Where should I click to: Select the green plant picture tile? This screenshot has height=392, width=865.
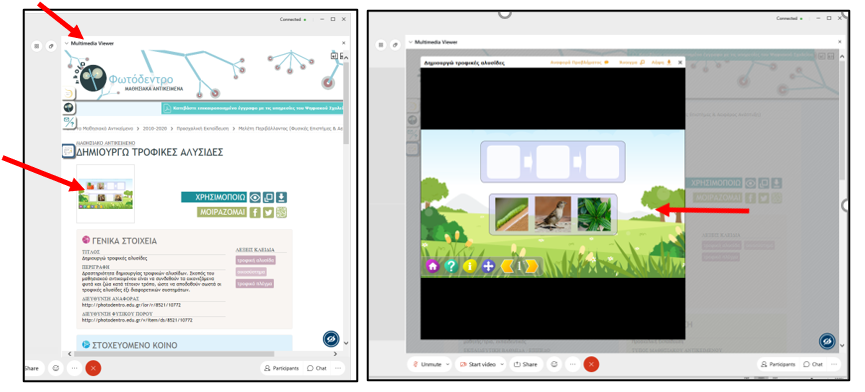[x=594, y=214]
